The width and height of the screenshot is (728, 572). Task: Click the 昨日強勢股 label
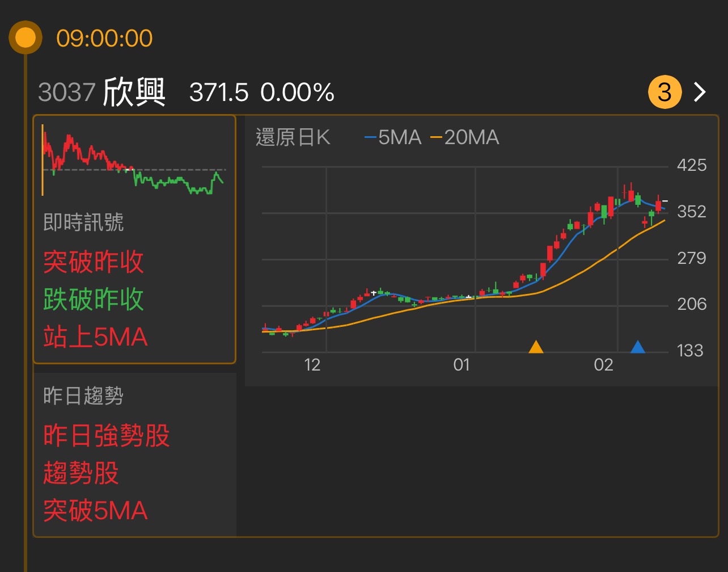click(x=107, y=436)
